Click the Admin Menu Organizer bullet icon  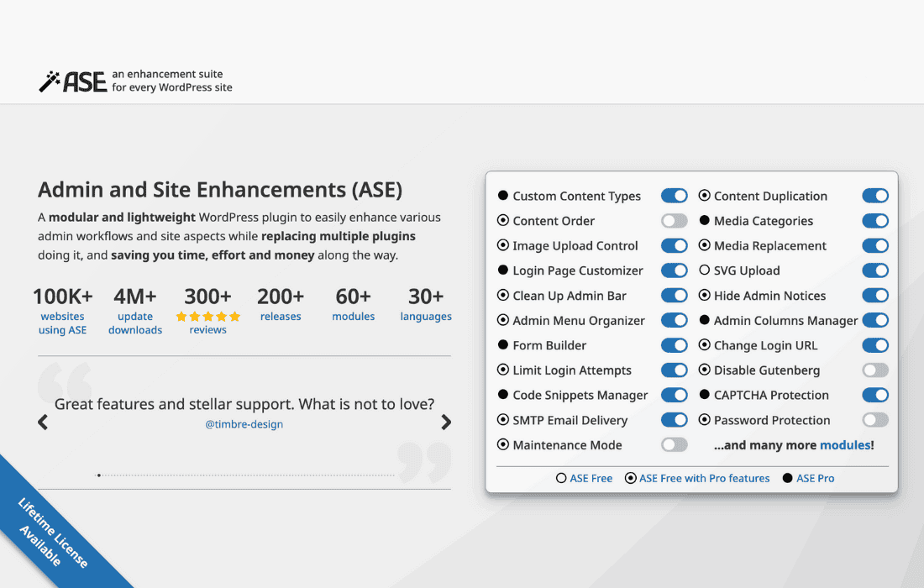[x=502, y=319]
